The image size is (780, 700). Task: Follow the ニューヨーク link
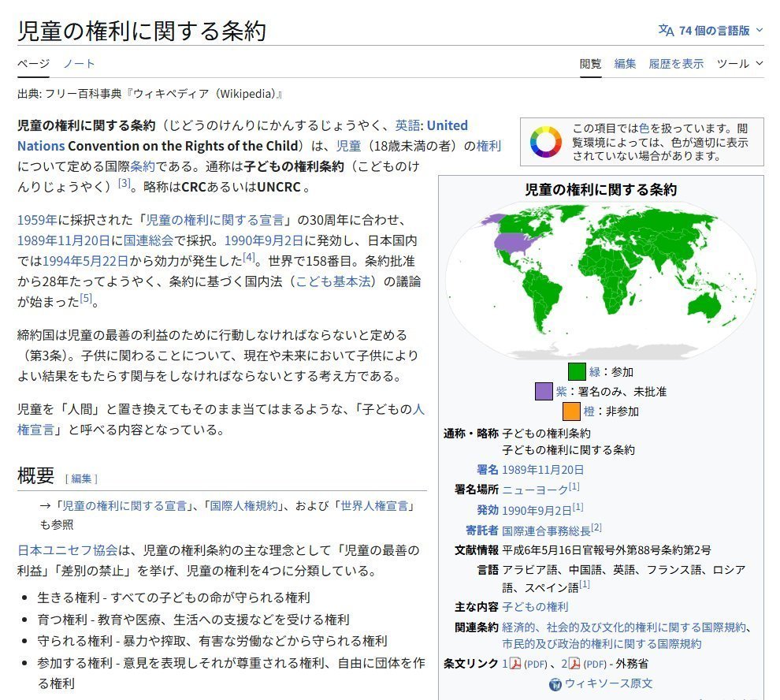click(535, 490)
